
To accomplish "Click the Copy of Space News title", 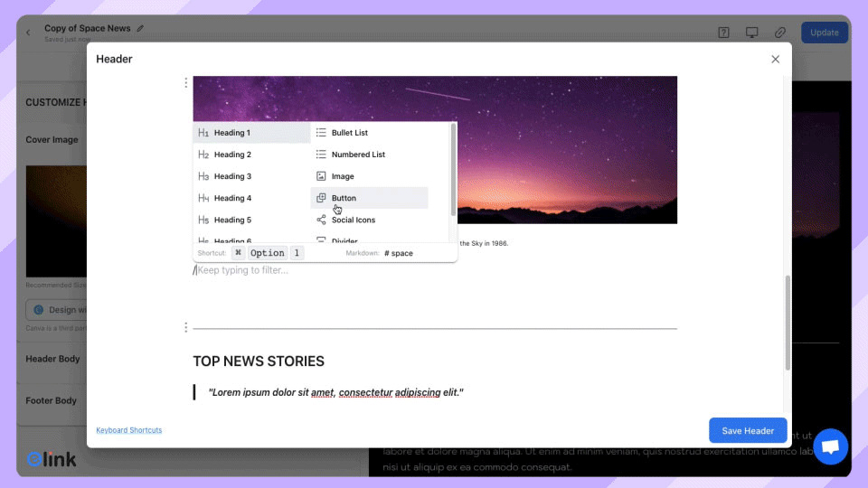I will tap(88, 28).
